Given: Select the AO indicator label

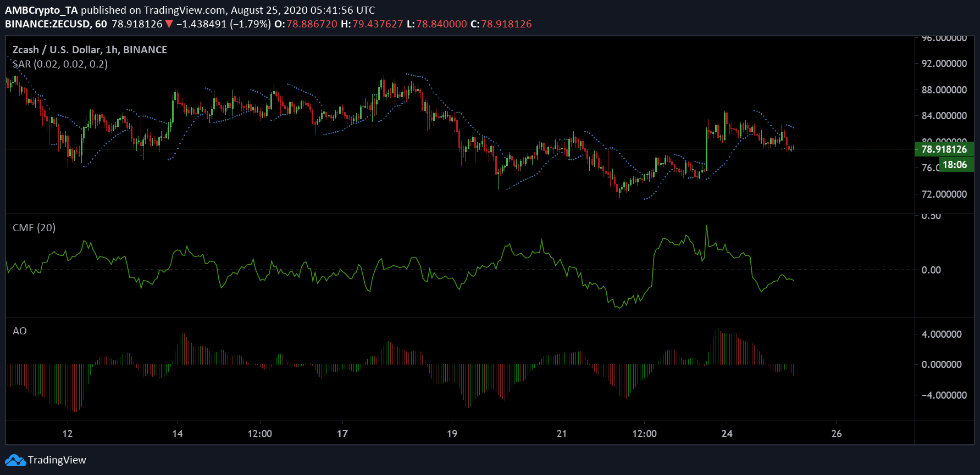Looking at the screenshot, I should pyautogui.click(x=20, y=331).
